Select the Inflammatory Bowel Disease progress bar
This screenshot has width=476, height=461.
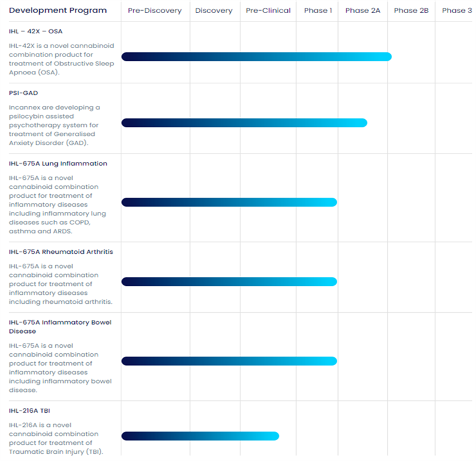229,361
